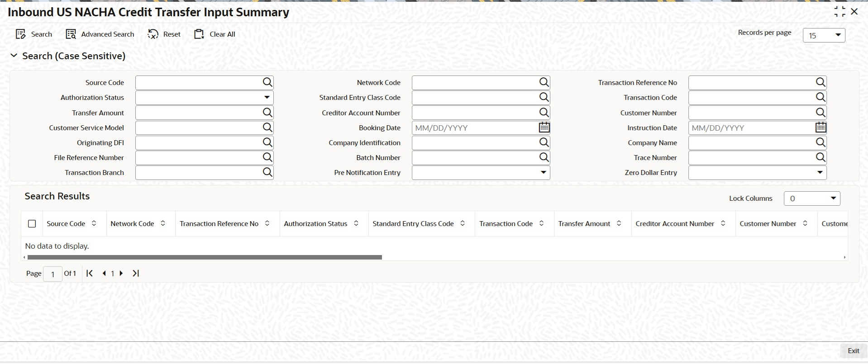Screen dimensions: 868x364
Task: Open lookup for Standard Entry Class Code field
Action: pyautogui.click(x=544, y=97)
